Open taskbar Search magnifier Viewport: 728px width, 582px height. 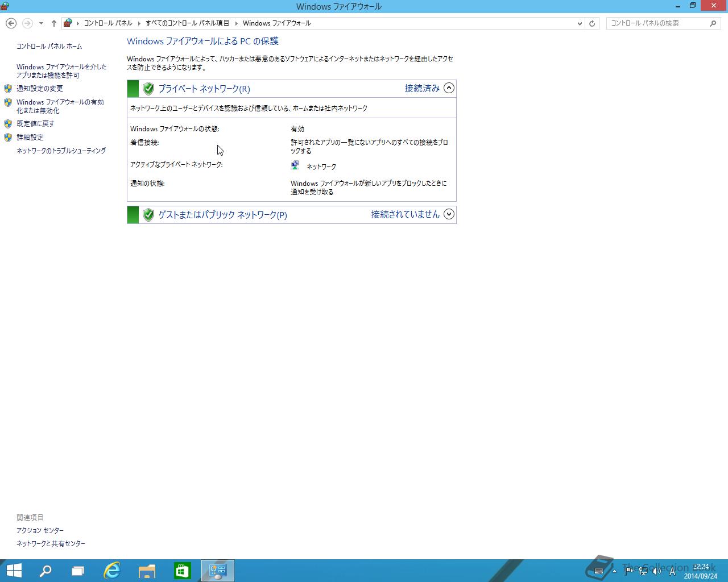pos(45,571)
